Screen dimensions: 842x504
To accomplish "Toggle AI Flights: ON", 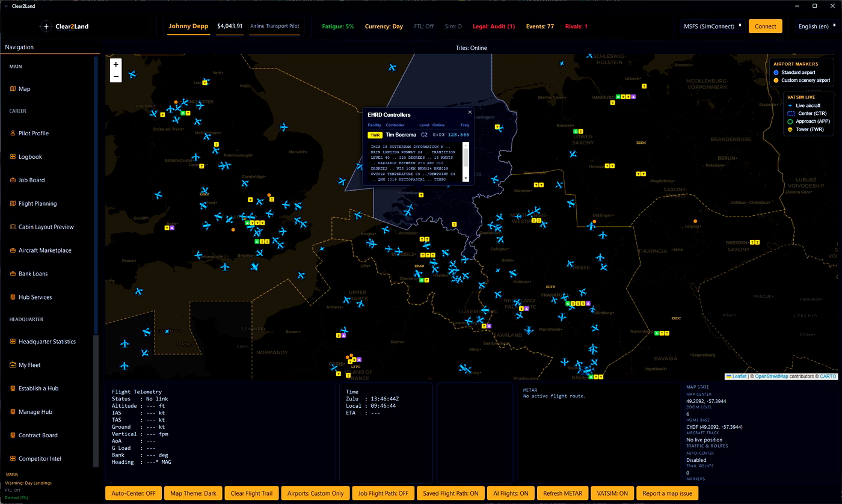I will tap(511, 493).
